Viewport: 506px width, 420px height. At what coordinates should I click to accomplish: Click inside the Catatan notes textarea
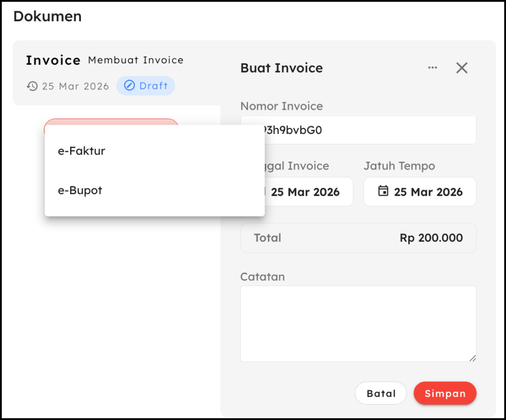[x=358, y=324]
